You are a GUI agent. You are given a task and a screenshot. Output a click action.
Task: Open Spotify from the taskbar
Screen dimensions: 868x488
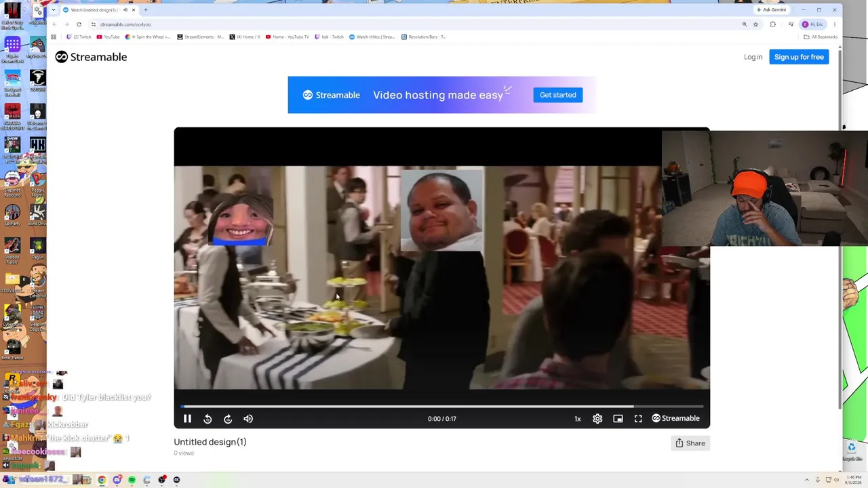(132, 480)
